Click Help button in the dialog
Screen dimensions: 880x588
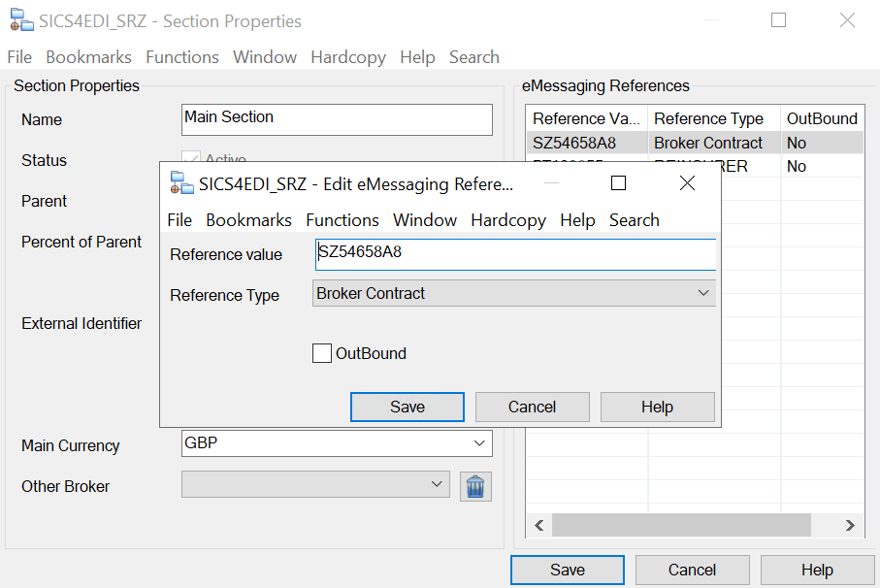tap(657, 407)
